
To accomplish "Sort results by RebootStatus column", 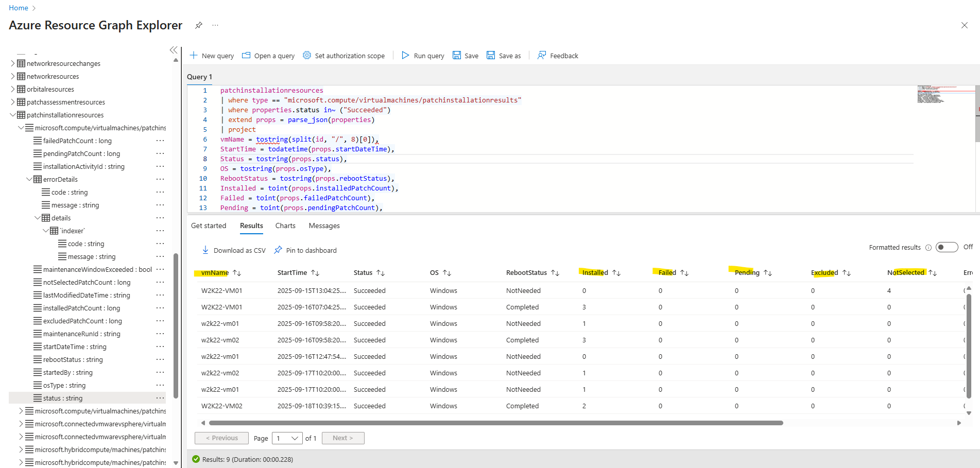I will tap(555, 273).
